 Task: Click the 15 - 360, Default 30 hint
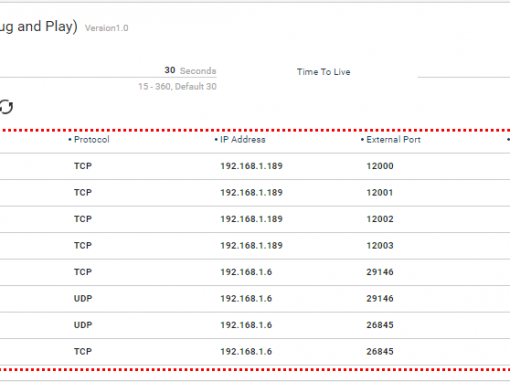177,87
